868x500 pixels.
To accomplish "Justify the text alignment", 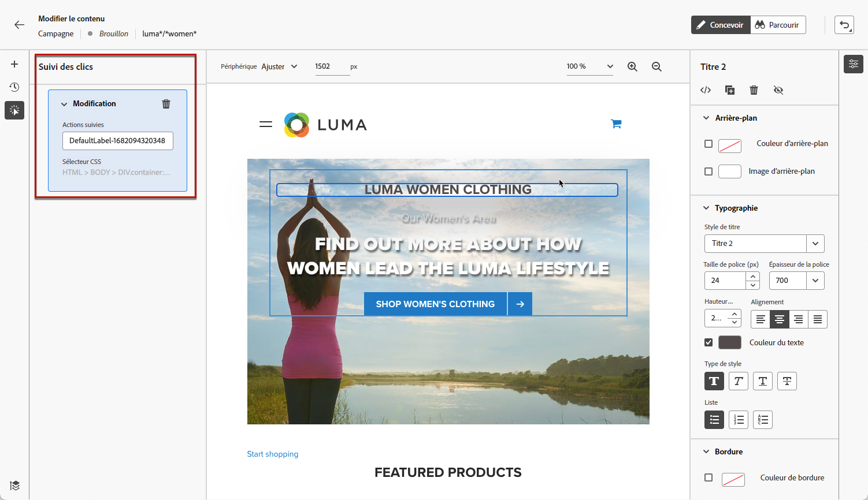I will (818, 319).
